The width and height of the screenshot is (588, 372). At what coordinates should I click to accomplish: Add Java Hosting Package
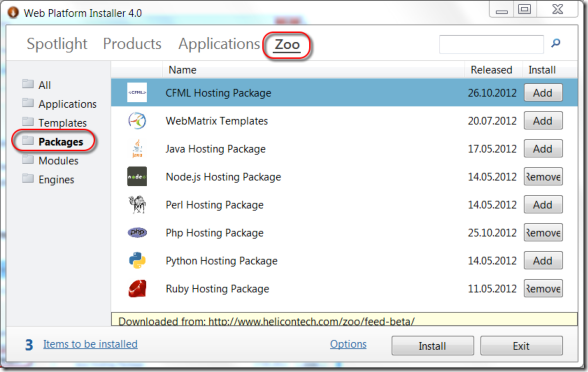pyautogui.click(x=543, y=149)
